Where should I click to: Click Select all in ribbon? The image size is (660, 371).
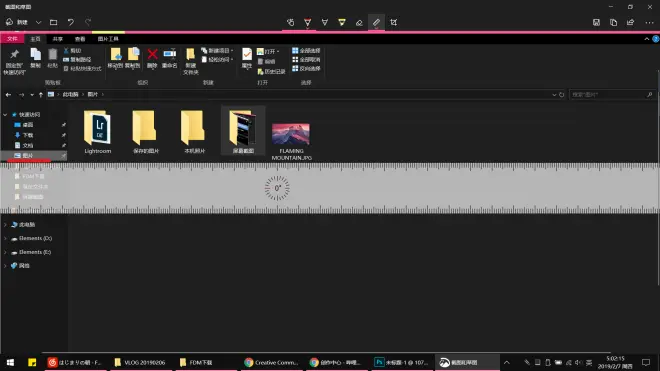point(306,51)
